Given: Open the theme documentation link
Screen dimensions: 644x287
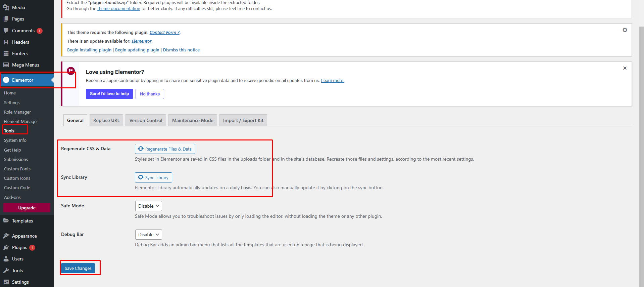Looking at the screenshot, I should click(119, 9).
